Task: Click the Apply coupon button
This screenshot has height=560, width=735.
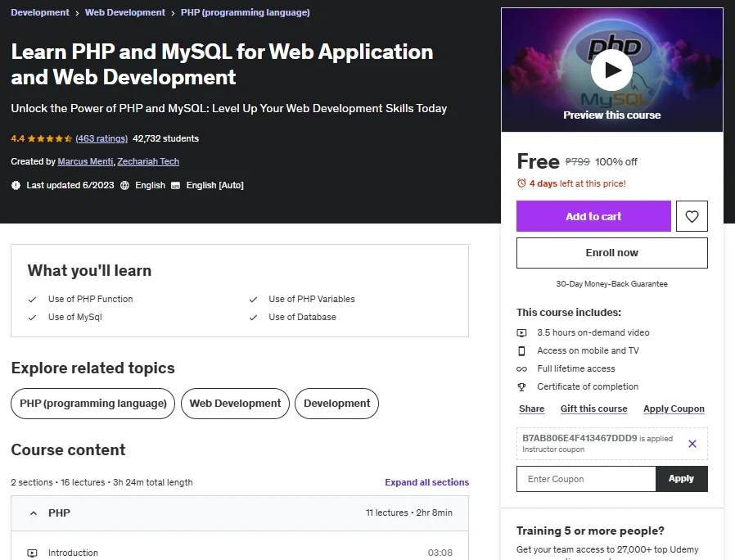Action: coord(681,479)
